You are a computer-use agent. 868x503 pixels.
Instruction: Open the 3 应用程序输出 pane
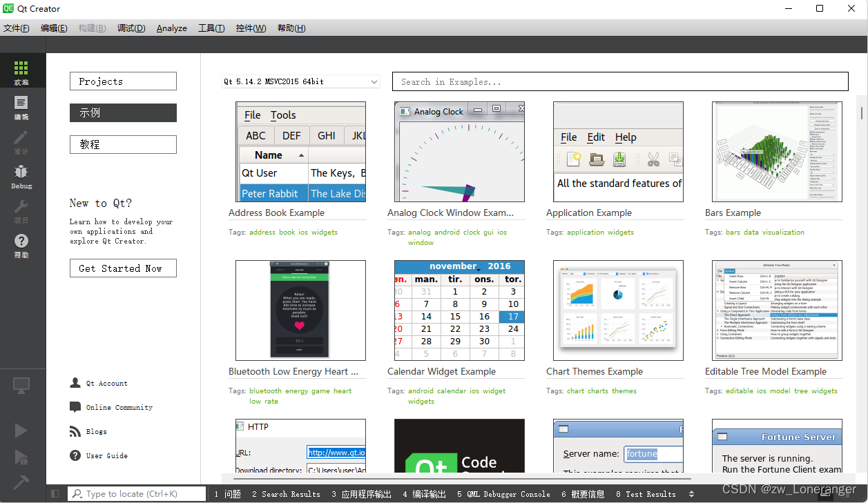point(361,494)
